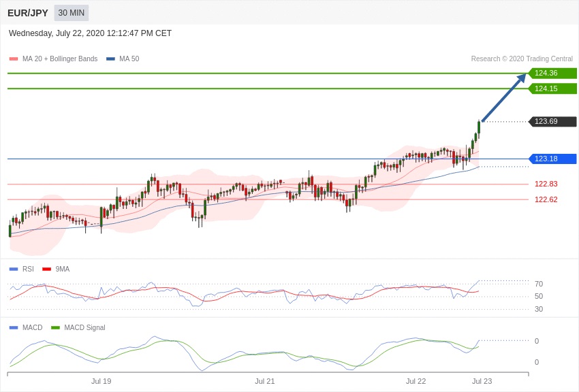The width and height of the screenshot is (579, 392).
Task: Click the MACD Signal legend label
Action: coord(84,327)
